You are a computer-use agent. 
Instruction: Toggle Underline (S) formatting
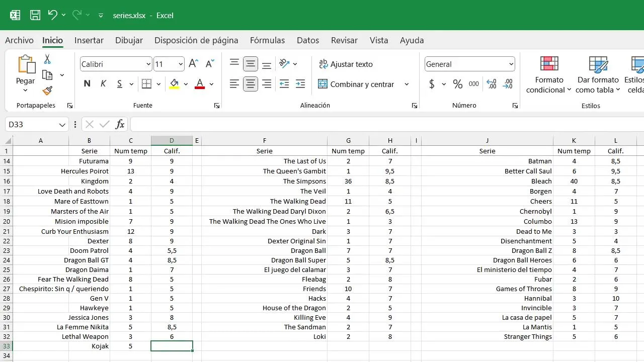coord(119,84)
